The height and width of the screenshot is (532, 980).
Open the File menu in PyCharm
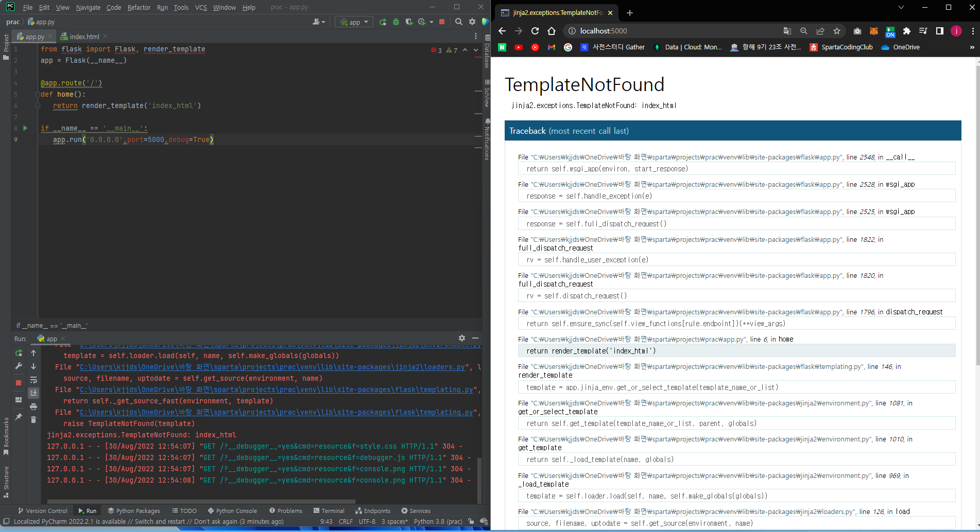(x=28, y=8)
